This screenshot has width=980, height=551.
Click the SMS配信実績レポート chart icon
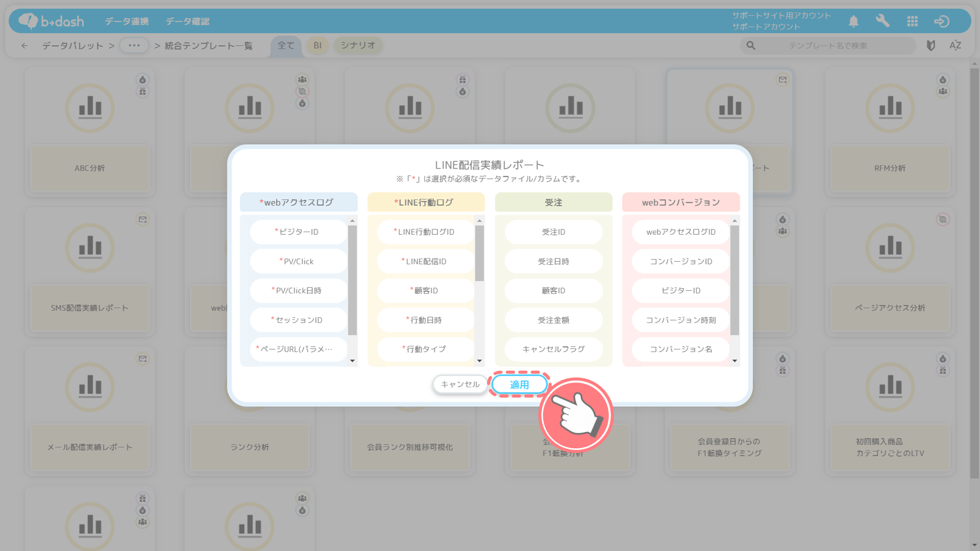(x=90, y=247)
